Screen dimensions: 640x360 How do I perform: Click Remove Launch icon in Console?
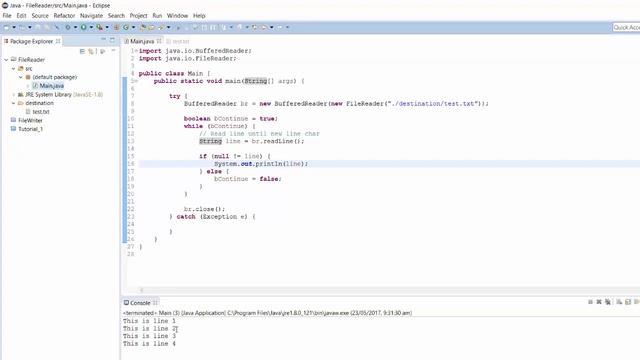pos(599,302)
